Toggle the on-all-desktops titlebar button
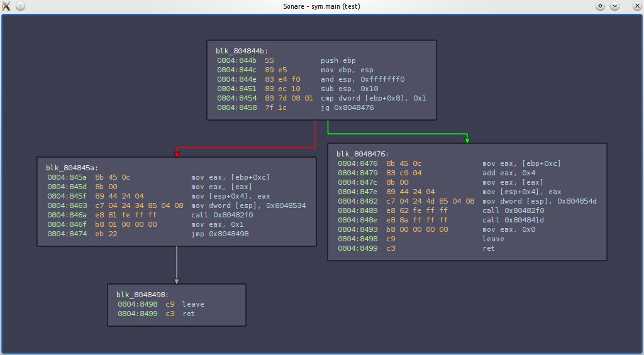 21,6
